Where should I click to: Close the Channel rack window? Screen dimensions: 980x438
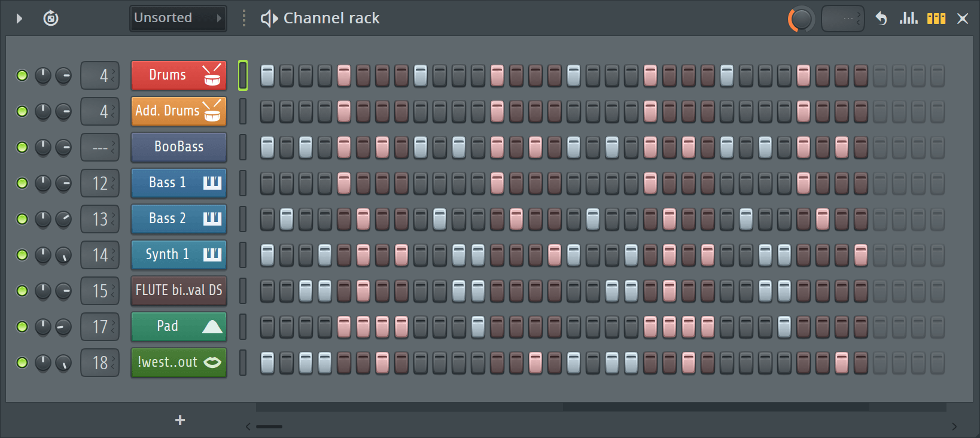click(963, 19)
